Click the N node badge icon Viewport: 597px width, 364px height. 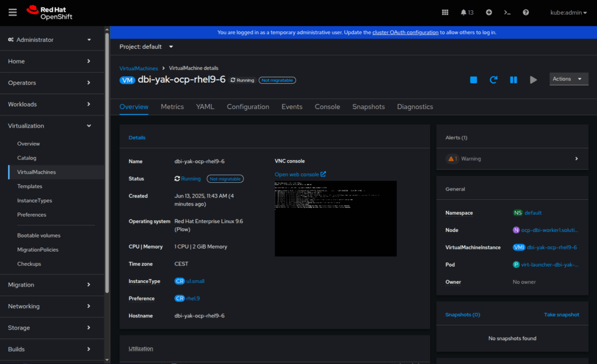(517, 230)
